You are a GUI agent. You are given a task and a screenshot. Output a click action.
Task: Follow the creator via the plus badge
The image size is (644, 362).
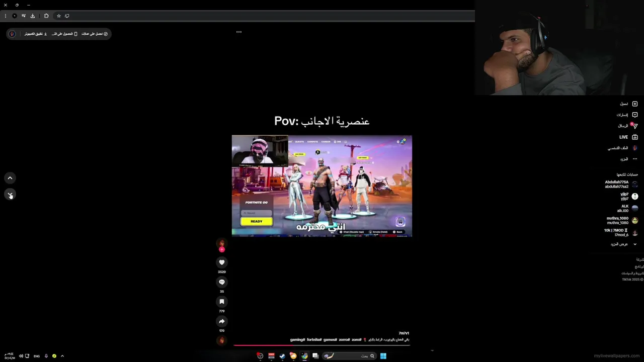tap(222, 249)
